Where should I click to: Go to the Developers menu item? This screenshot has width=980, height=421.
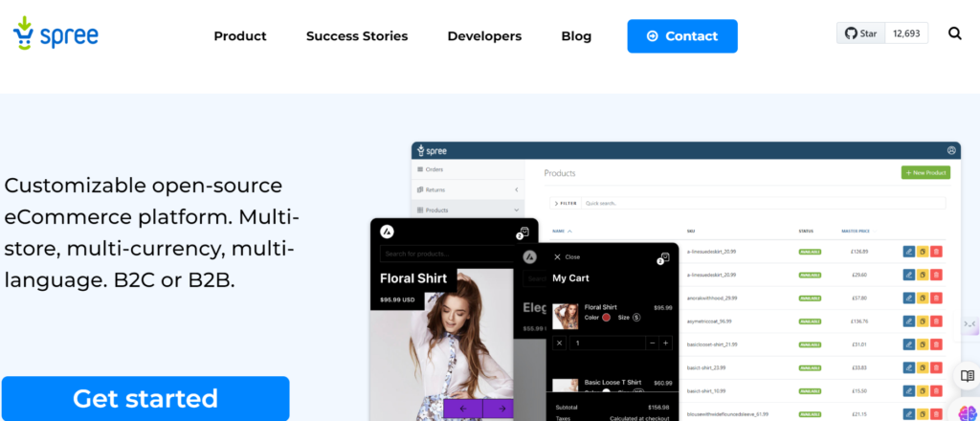484,36
